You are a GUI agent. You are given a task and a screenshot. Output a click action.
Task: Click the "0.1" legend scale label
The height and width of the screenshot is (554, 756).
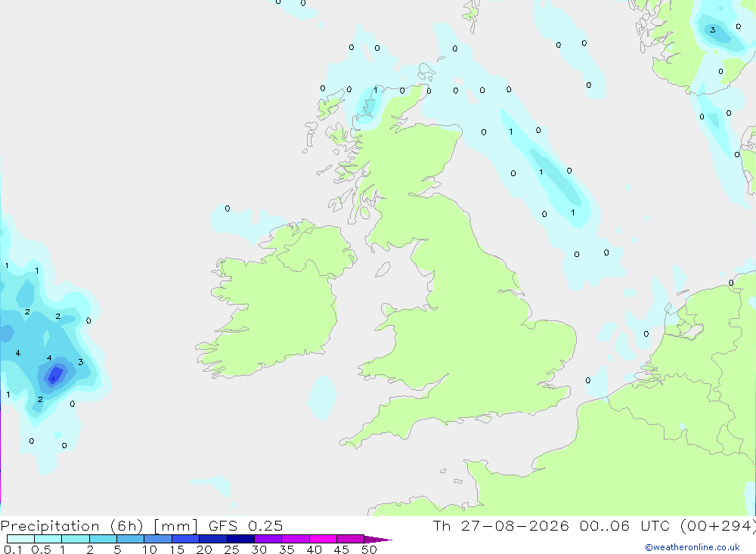coord(13,549)
